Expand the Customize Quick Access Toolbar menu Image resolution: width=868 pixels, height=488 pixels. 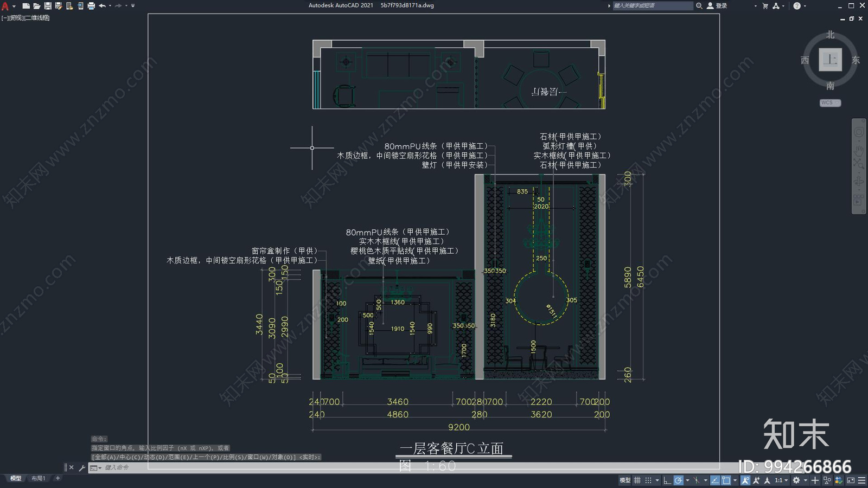point(133,6)
